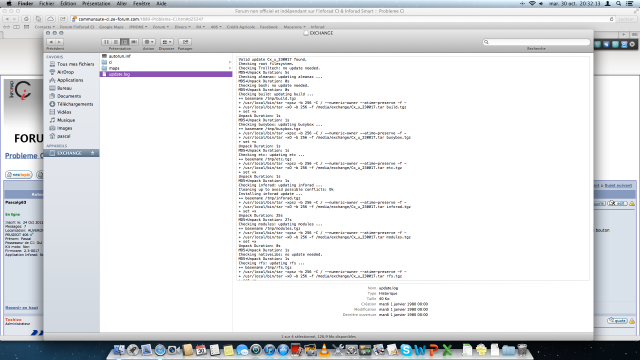Launch VLC from the Dock
The width and height of the screenshot is (640, 360).
click(324, 350)
